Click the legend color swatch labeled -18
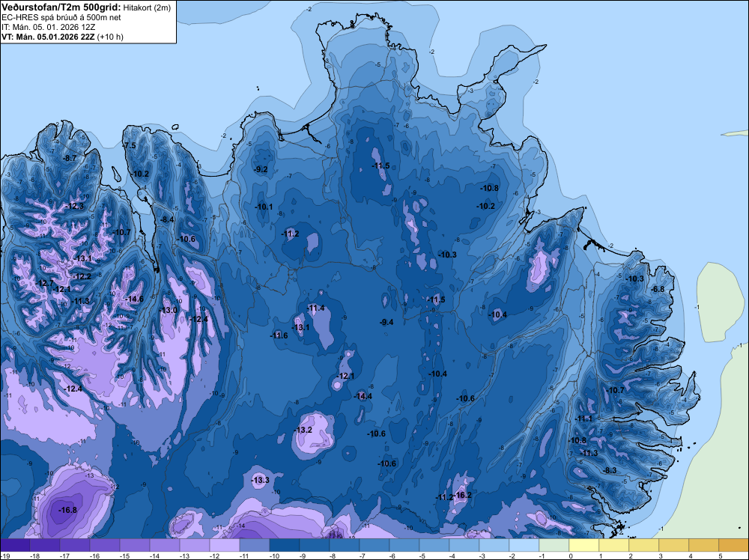749x560 pixels. pos(44,545)
